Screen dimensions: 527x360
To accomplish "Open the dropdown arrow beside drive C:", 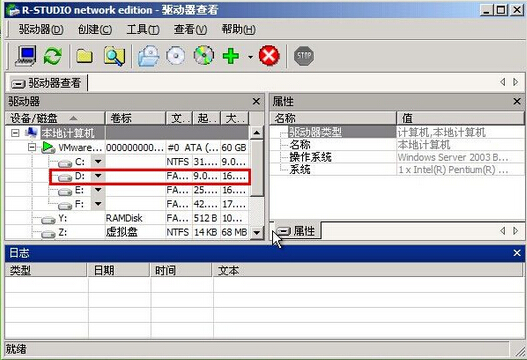I will click(98, 162).
